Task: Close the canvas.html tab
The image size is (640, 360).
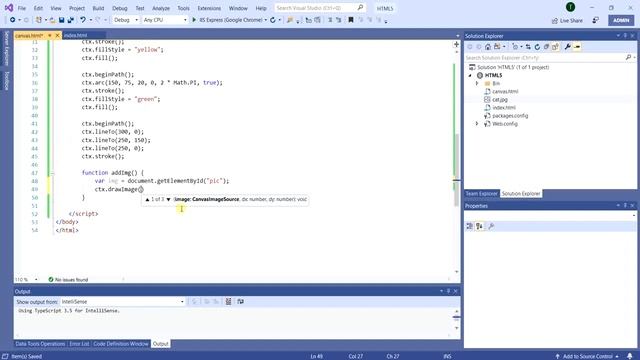Action: [x=58, y=36]
